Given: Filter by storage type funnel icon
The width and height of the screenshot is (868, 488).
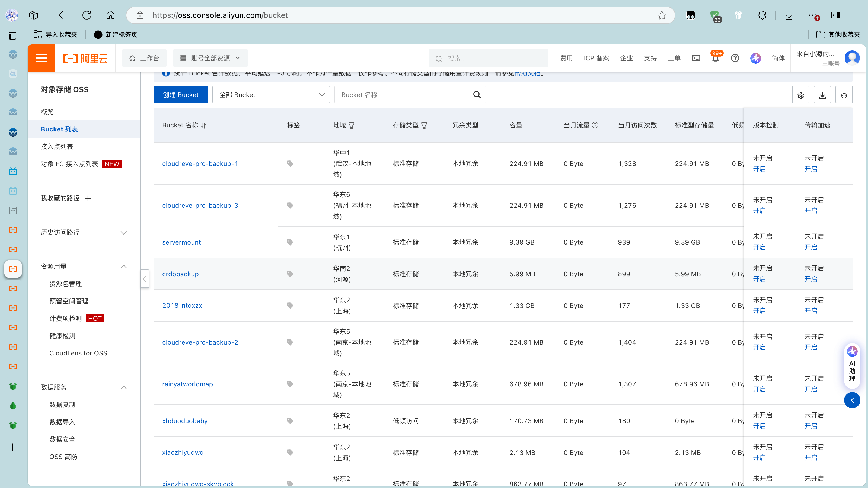Looking at the screenshot, I should [x=424, y=125].
